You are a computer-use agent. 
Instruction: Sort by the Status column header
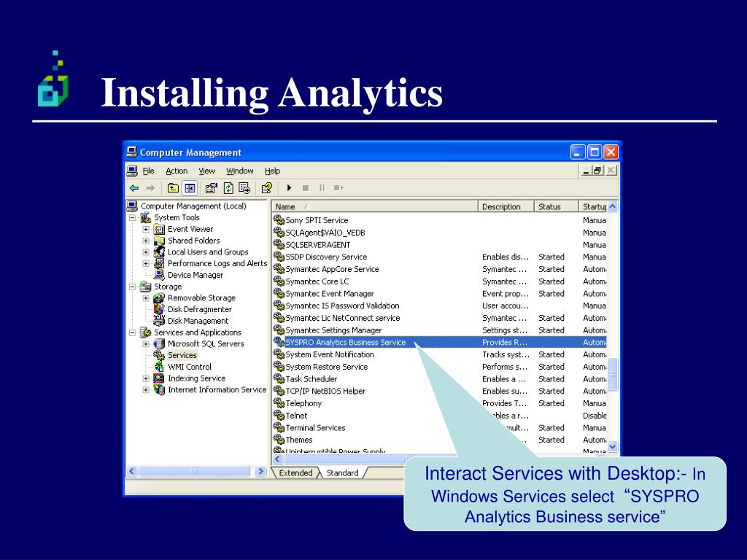click(556, 206)
